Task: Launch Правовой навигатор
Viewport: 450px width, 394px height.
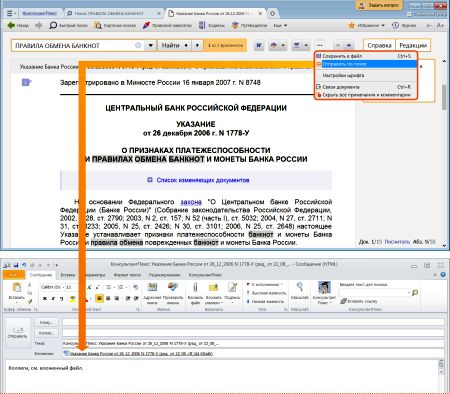Action: [x=167, y=25]
